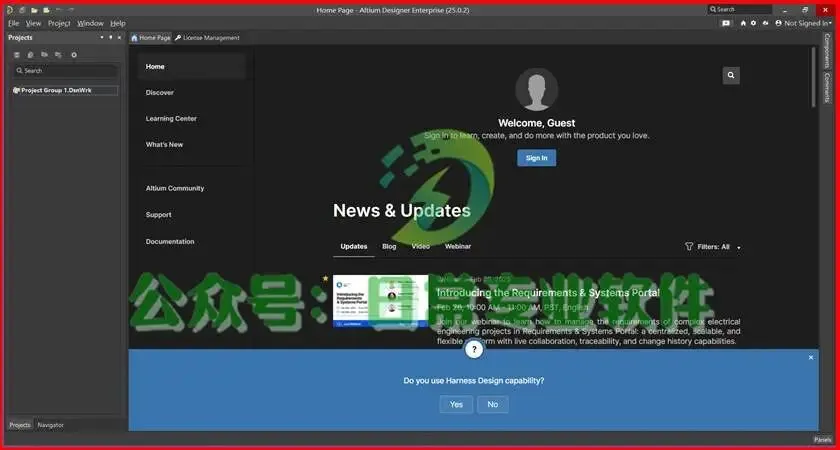
Task: Open the Window menu
Action: [90, 24]
